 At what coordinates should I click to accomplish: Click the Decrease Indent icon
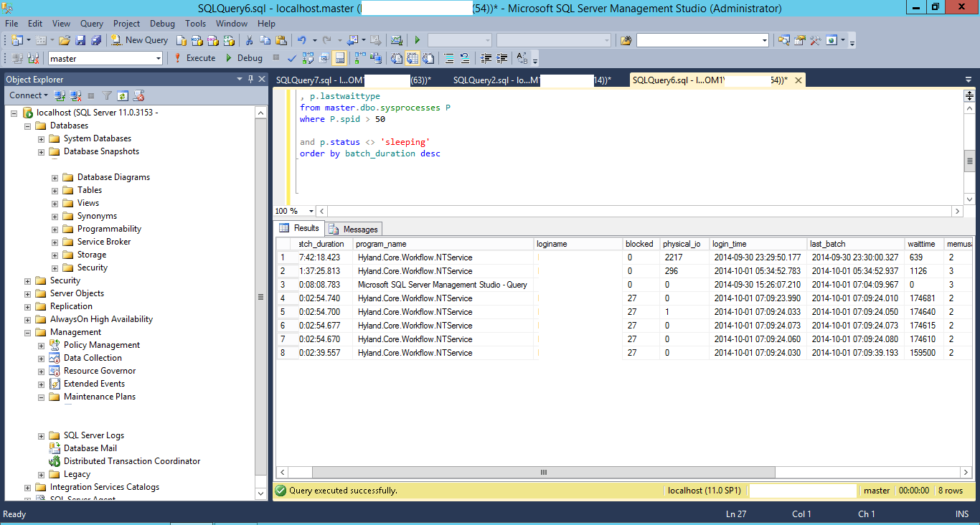486,58
